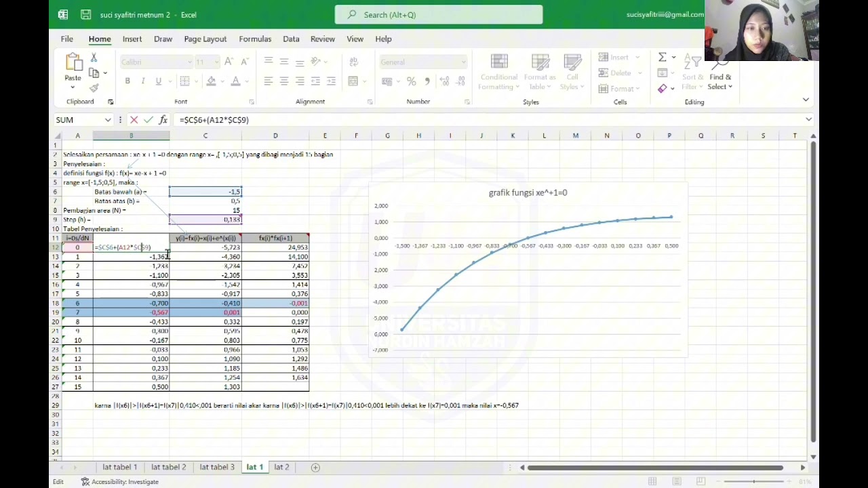Click the Orientation text angle icon
Image resolution: width=868 pixels, height=488 pixels.
(x=316, y=62)
